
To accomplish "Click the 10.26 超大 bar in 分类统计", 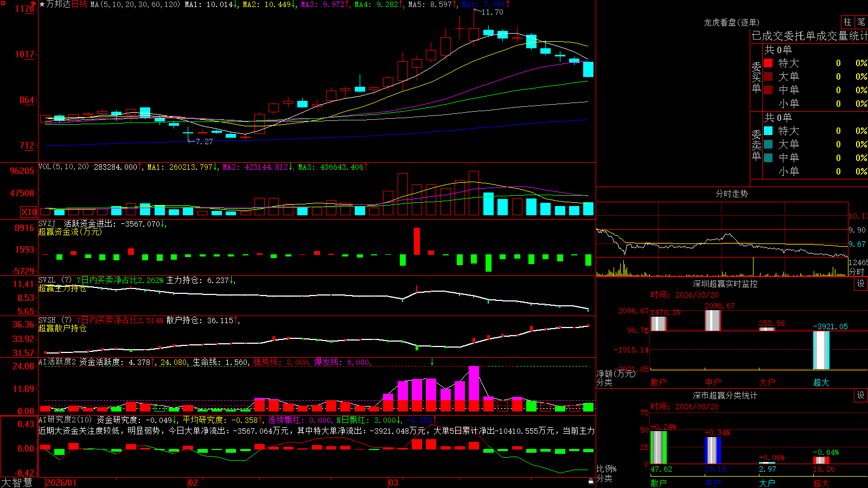I will 821,460.
